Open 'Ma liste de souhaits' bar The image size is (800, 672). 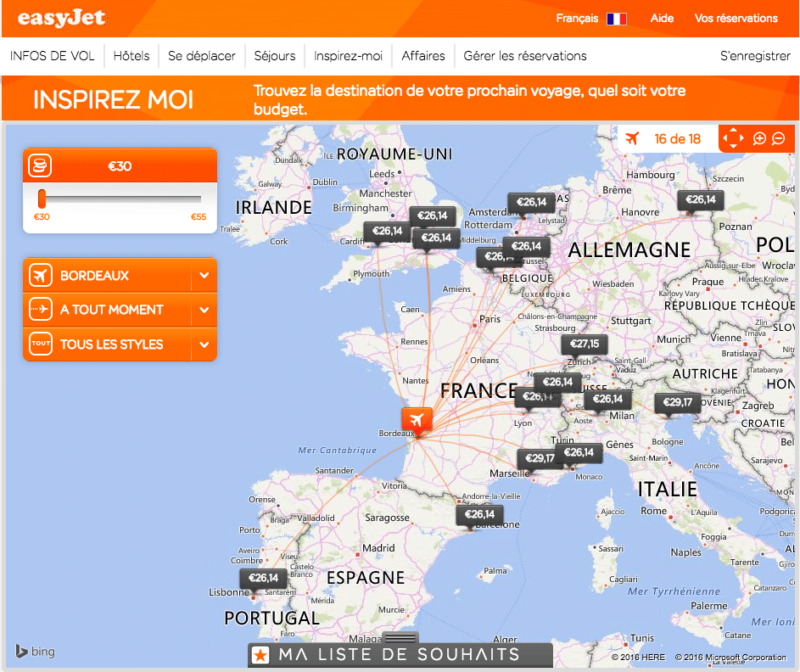click(400, 655)
